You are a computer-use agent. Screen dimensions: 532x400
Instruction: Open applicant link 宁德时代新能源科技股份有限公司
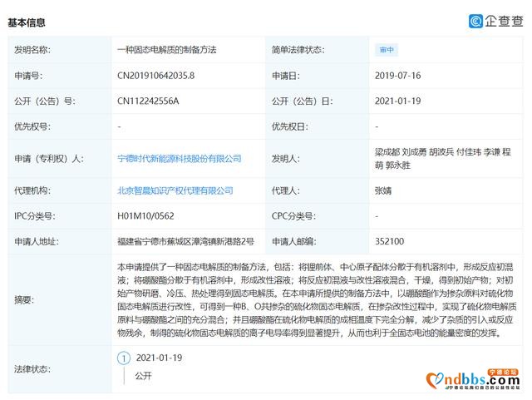pos(180,157)
